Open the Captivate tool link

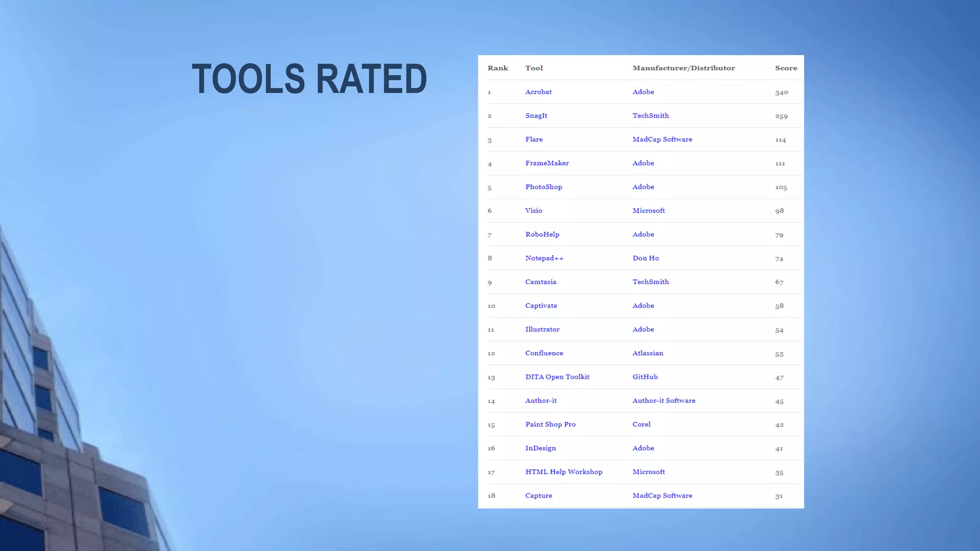541,306
